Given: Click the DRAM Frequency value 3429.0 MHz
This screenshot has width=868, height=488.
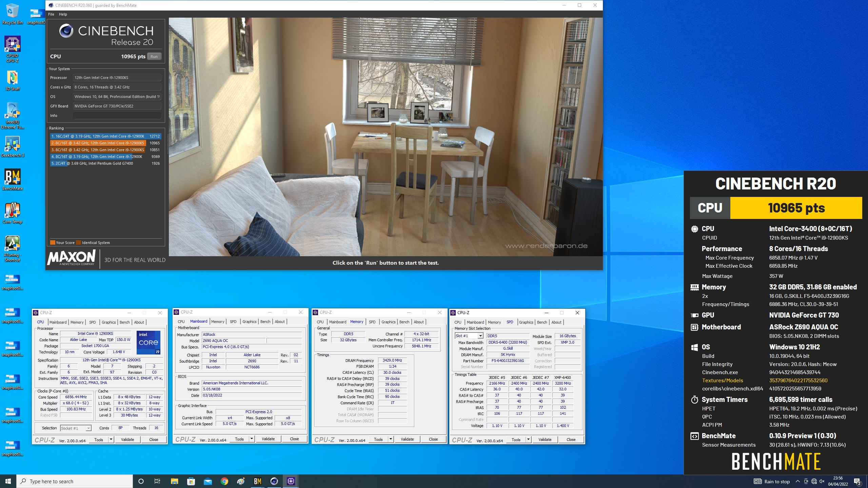Looking at the screenshot, I should (x=392, y=360).
